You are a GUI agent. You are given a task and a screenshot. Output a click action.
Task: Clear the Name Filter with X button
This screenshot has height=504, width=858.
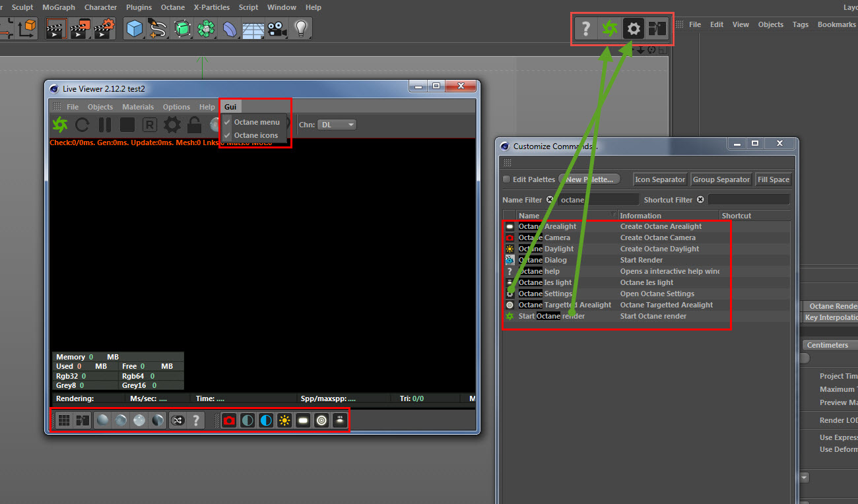[x=550, y=200]
